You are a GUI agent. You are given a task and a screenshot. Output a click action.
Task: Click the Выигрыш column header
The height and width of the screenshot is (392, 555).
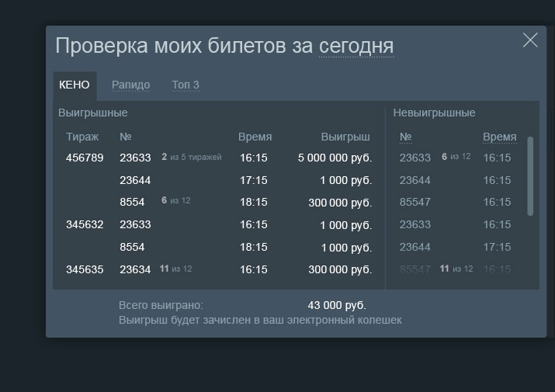(345, 137)
